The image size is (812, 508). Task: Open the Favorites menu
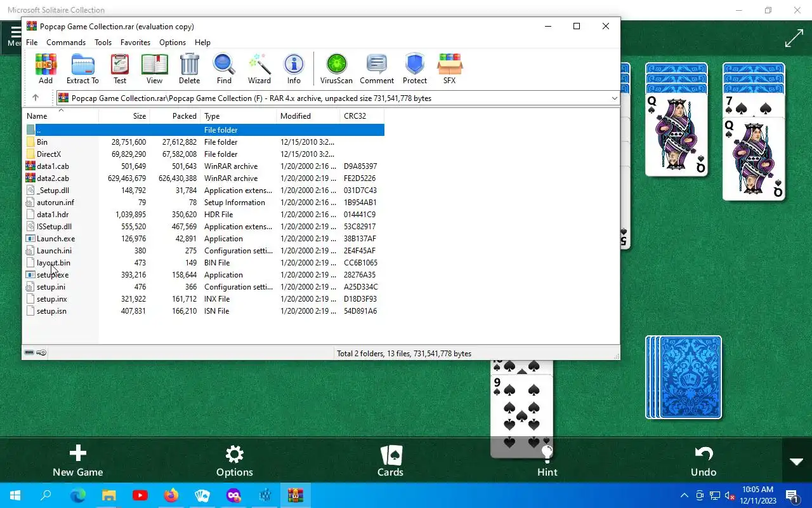pyautogui.click(x=135, y=43)
